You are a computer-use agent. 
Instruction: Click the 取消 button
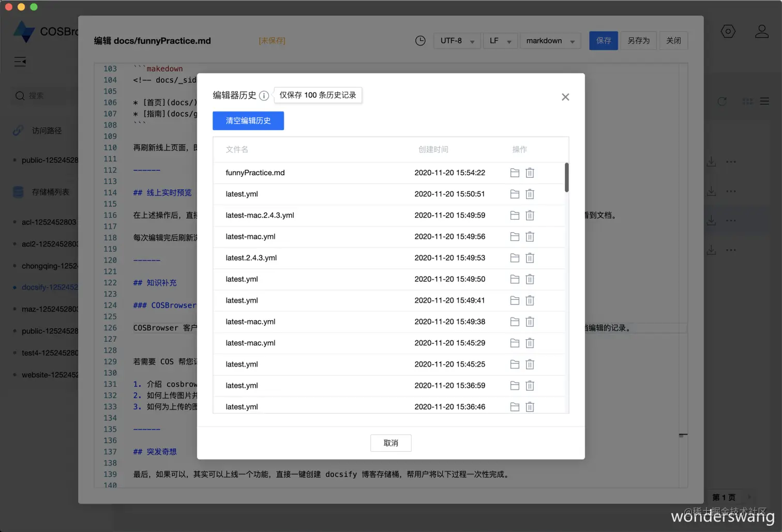point(391,443)
